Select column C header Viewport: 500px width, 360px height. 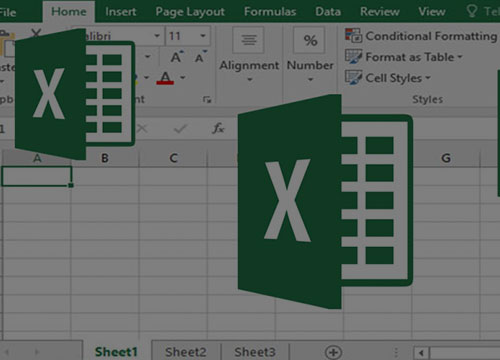(x=173, y=158)
